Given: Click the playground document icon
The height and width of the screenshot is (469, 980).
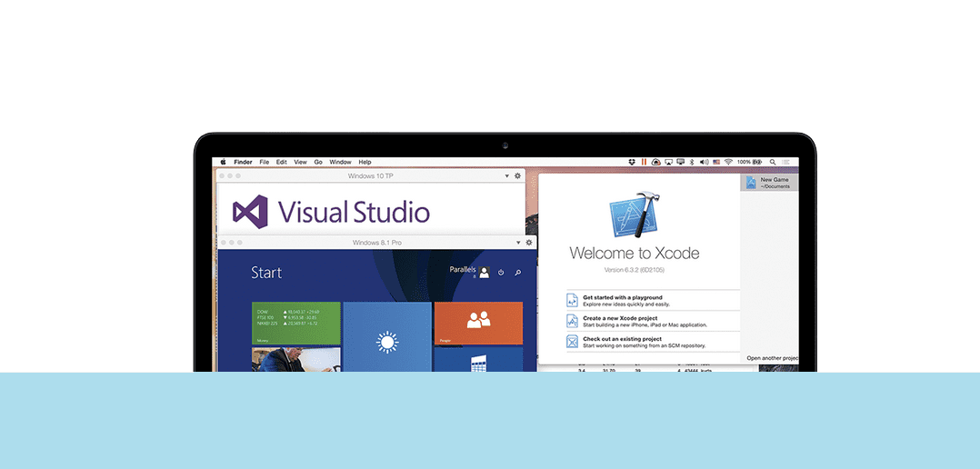Looking at the screenshot, I should pos(573,300).
